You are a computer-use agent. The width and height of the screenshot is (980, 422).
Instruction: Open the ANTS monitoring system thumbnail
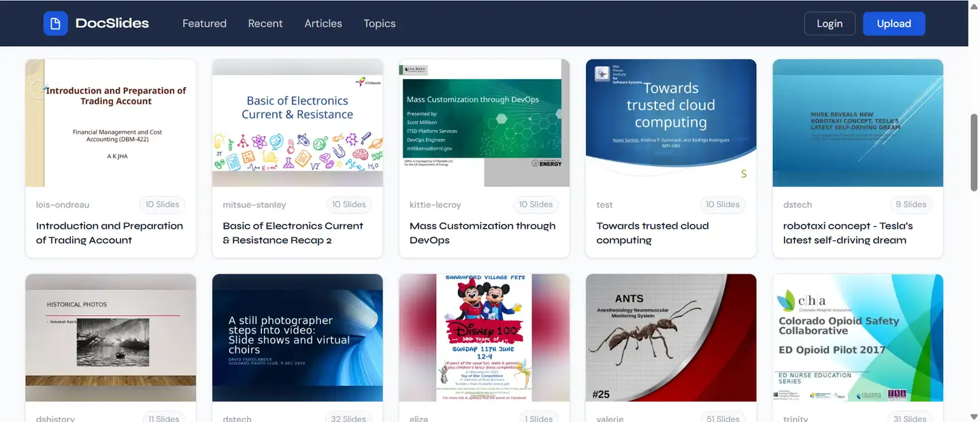point(671,338)
